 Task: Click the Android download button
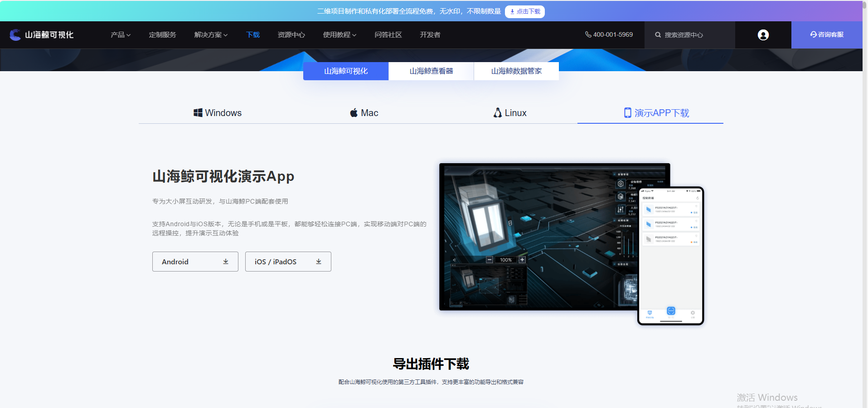(x=195, y=262)
